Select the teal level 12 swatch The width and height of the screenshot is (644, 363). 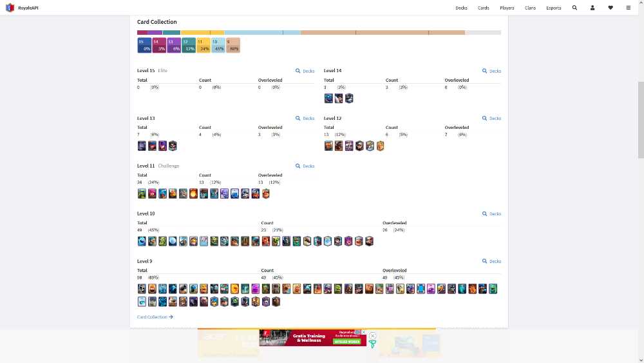point(189,45)
